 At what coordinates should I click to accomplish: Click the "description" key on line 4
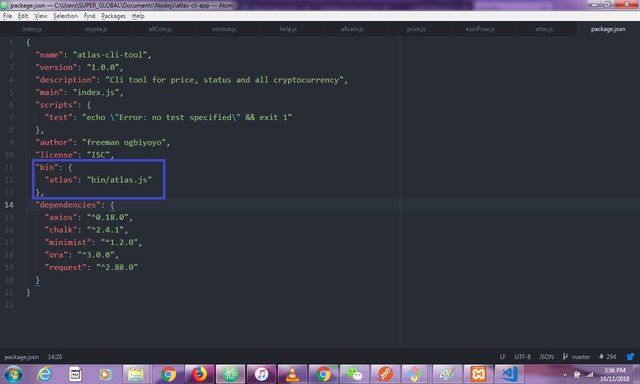(x=65, y=80)
